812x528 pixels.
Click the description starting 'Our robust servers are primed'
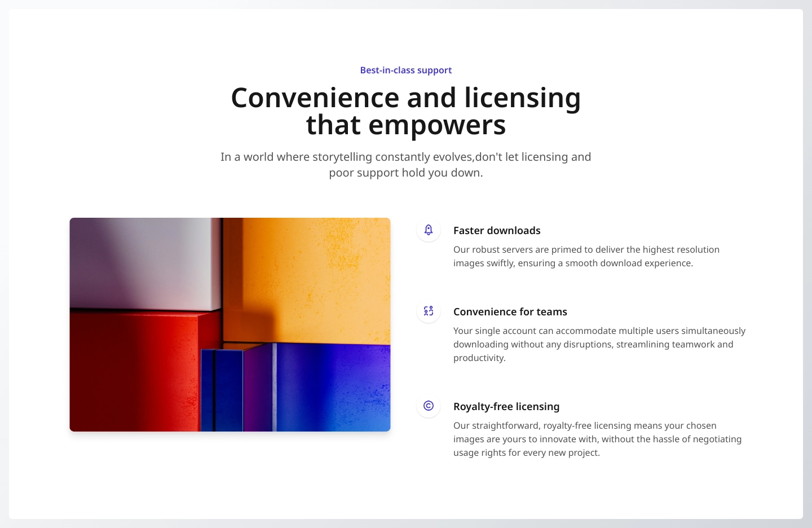point(586,256)
